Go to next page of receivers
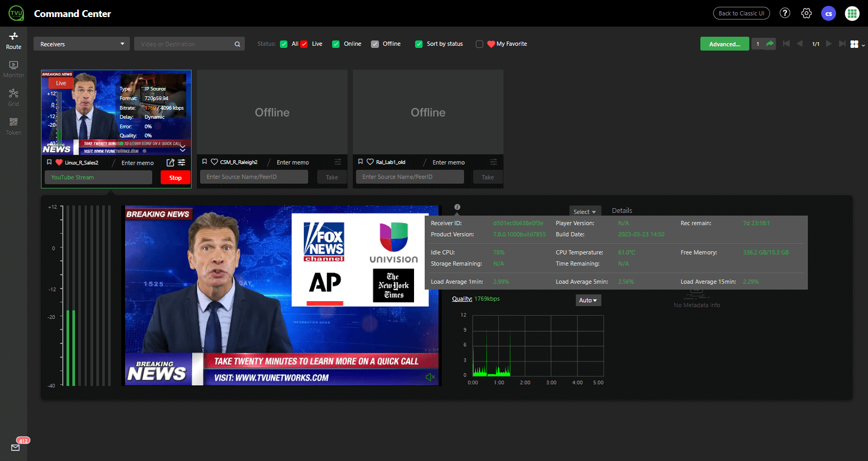 pos(829,44)
